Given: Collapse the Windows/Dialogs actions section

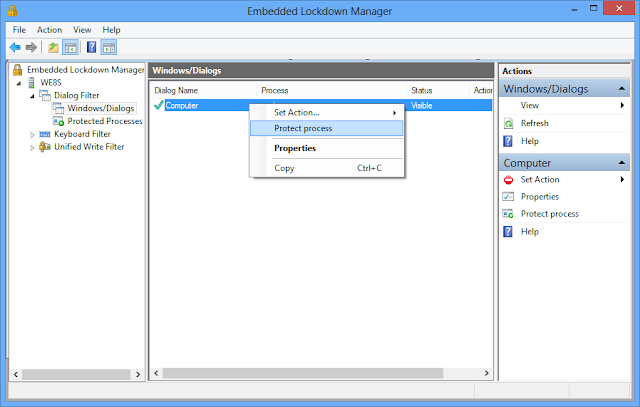Looking at the screenshot, I should [622, 89].
